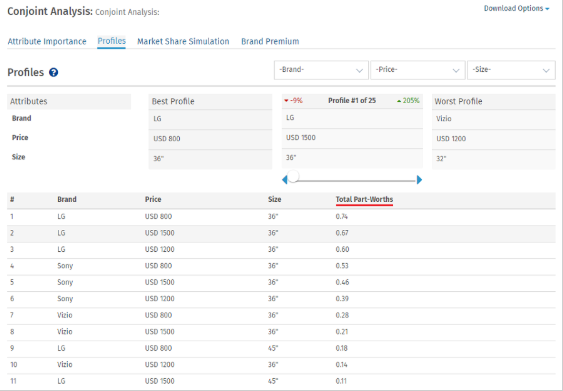Click the Best Profile heading
Image resolution: width=563 pixels, height=391 pixels.
pyautogui.click(x=173, y=102)
